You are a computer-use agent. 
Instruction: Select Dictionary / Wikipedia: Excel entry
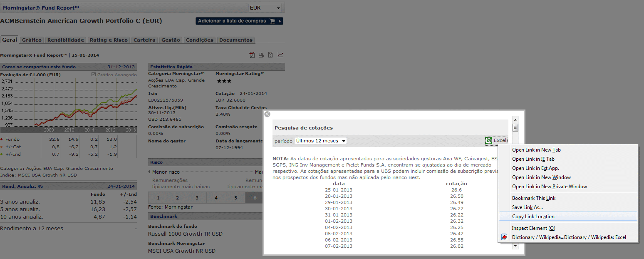568,237
